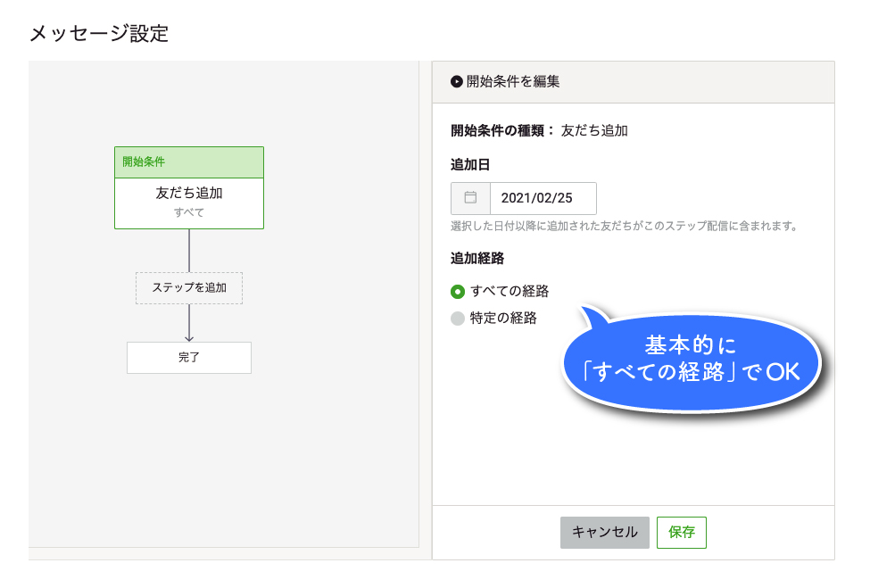The width and height of the screenshot is (870, 588).
Task: Click the すべて subtext in start node
Action: pyautogui.click(x=189, y=212)
